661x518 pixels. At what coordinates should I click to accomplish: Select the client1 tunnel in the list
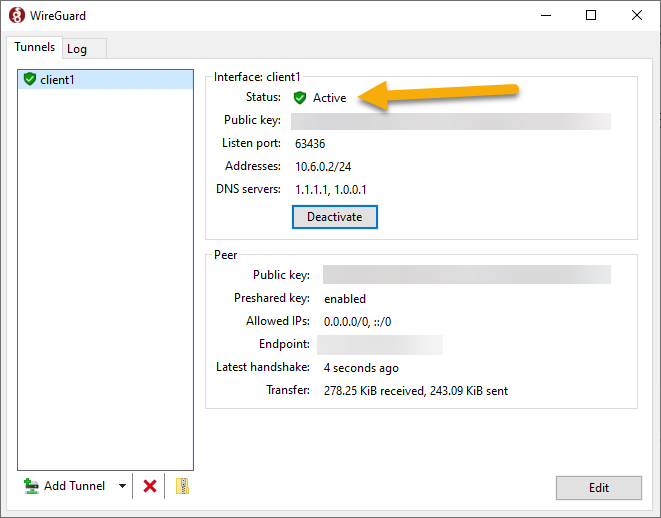(58, 79)
